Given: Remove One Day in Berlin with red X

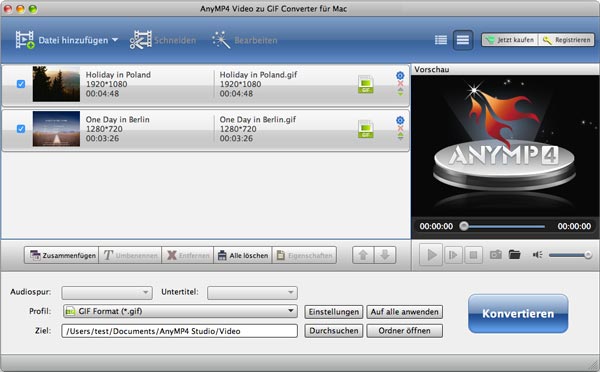Looking at the screenshot, I should click(x=400, y=129).
